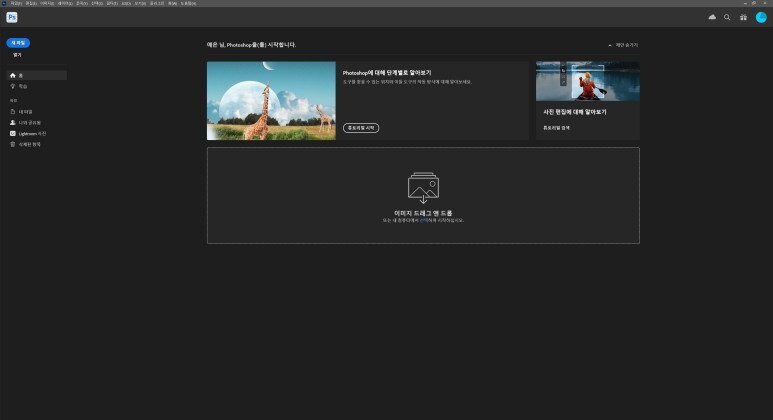
Task: Click the Photoshop Ps logo icon
Action: (x=12, y=17)
